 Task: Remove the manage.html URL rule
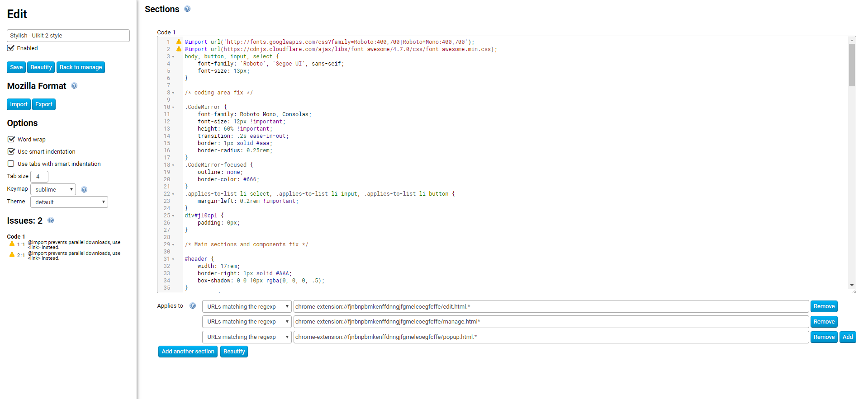point(824,322)
